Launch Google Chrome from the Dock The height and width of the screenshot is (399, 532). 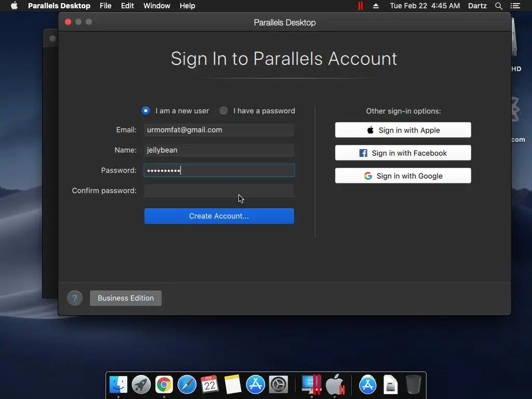click(164, 385)
